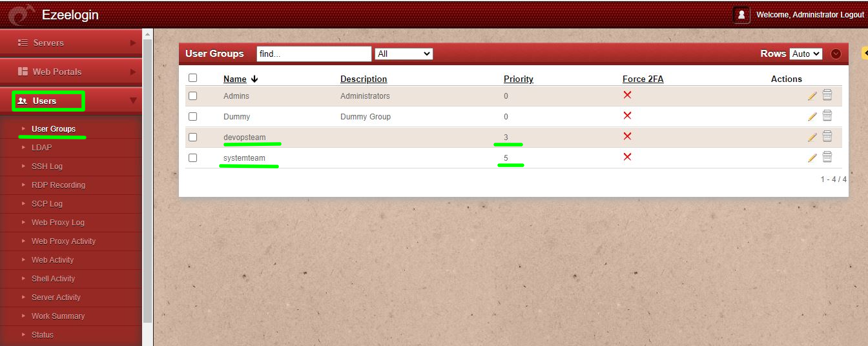Viewport: 868px width, 346px height.
Task: Click priority value 5 for systemteam
Action: click(x=506, y=158)
